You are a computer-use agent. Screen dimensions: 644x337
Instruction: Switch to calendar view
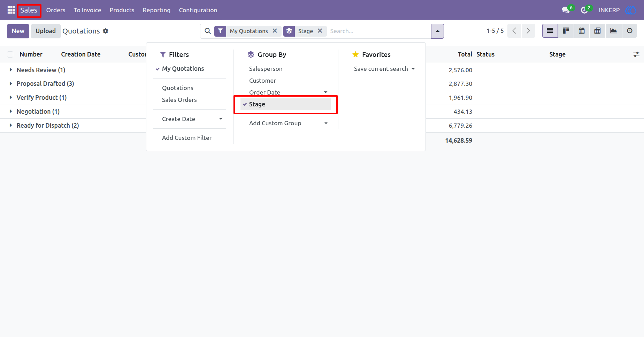[x=582, y=31]
